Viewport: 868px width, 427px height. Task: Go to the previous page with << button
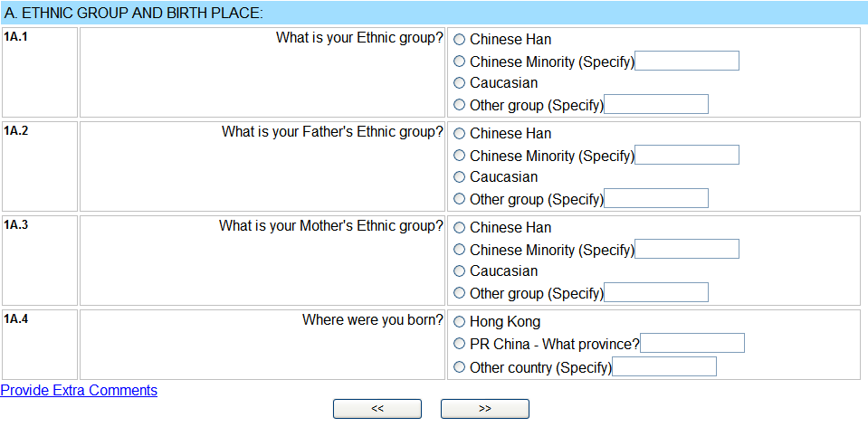click(x=377, y=409)
